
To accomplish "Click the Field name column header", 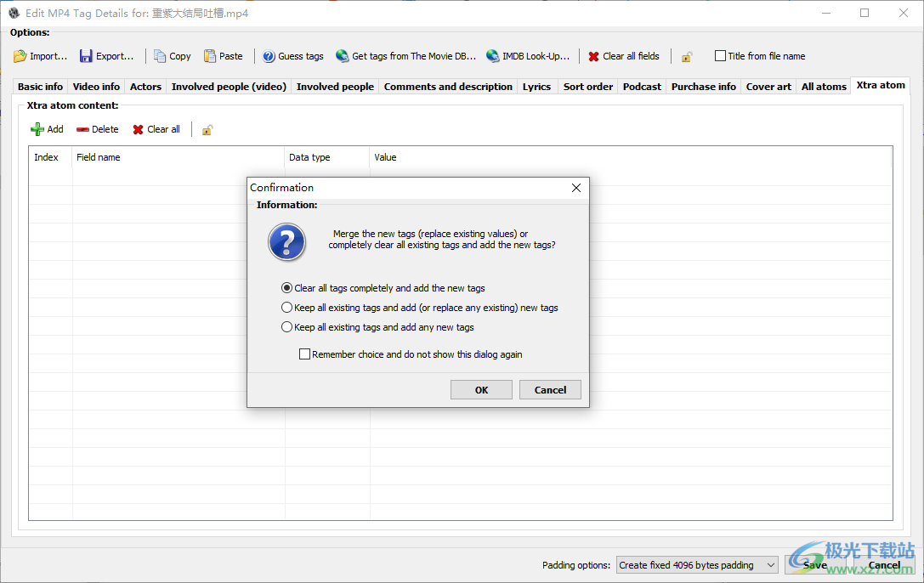I will 179,157.
